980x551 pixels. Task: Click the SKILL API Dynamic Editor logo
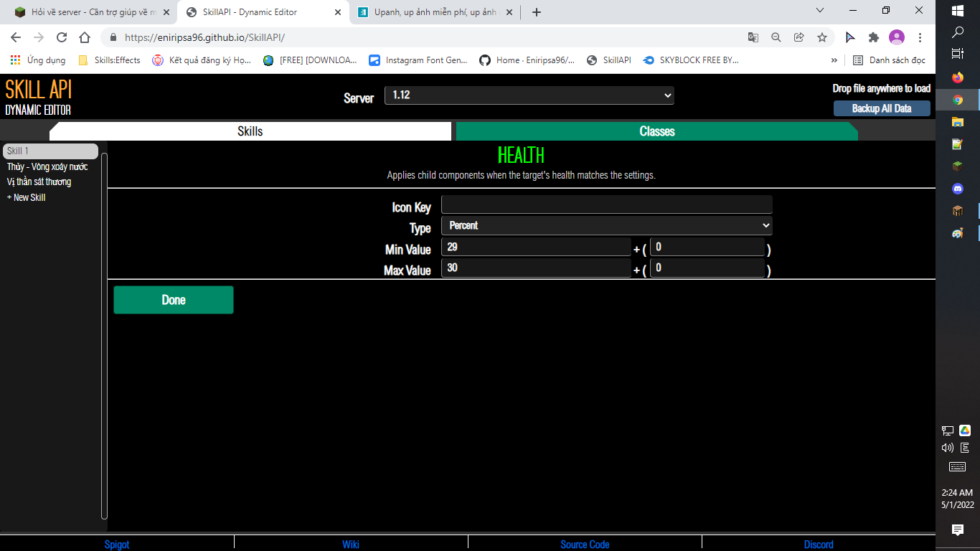(x=39, y=97)
